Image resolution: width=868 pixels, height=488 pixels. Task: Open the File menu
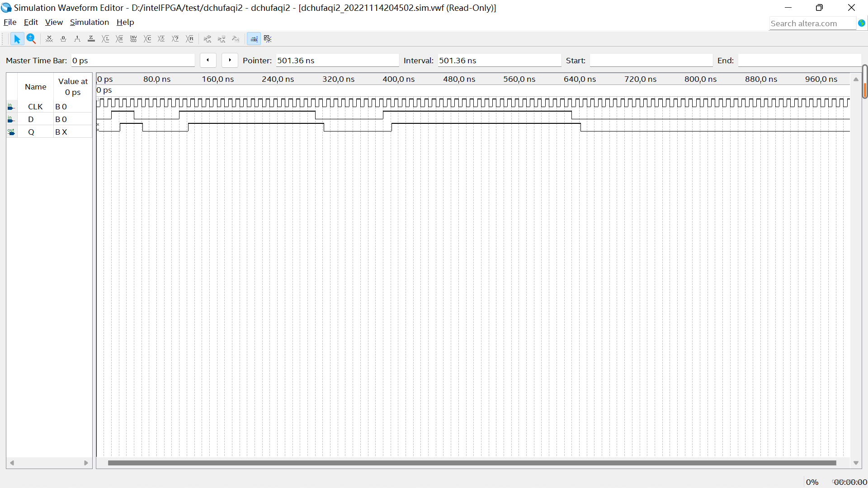[x=10, y=22]
